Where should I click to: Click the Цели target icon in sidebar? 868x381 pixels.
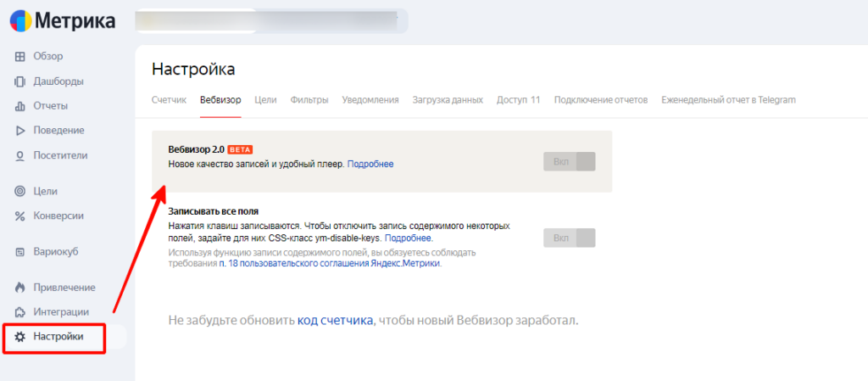[20, 191]
